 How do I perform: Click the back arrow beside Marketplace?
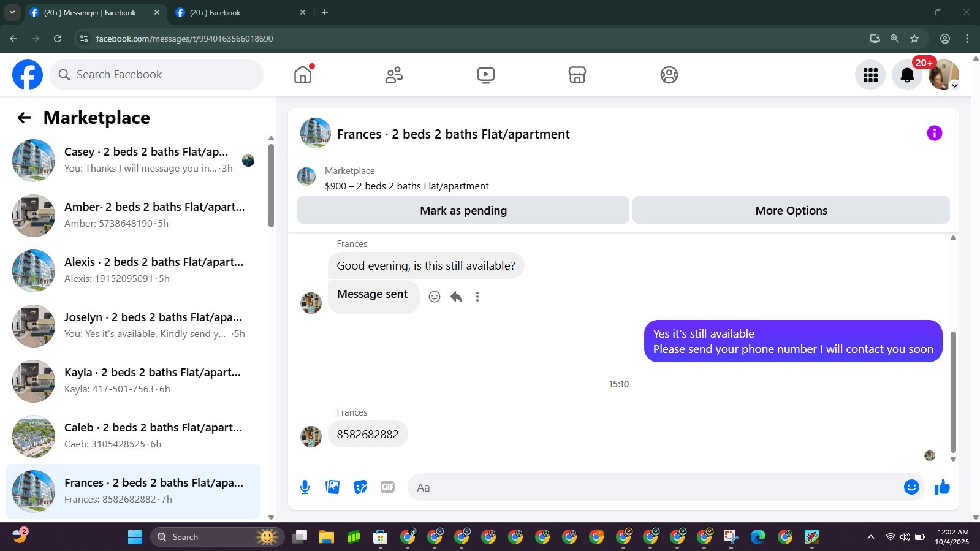(x=24, y=118)
